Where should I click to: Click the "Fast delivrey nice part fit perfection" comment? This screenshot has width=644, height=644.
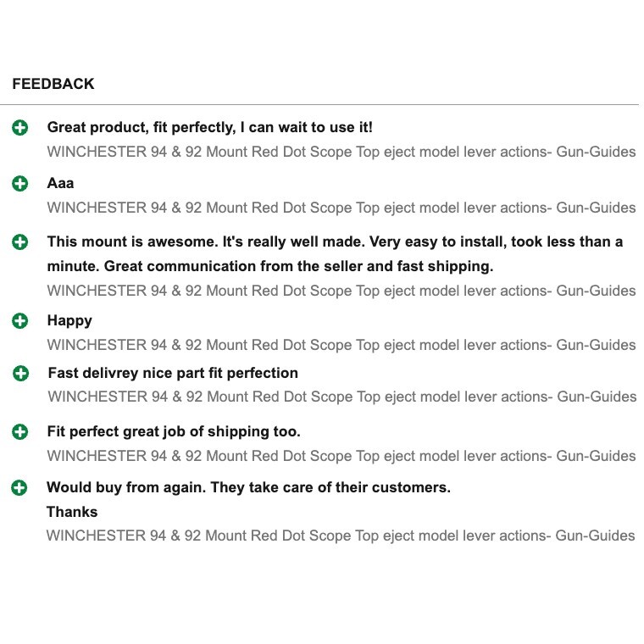pyautogui.click(x=173, y=373)
